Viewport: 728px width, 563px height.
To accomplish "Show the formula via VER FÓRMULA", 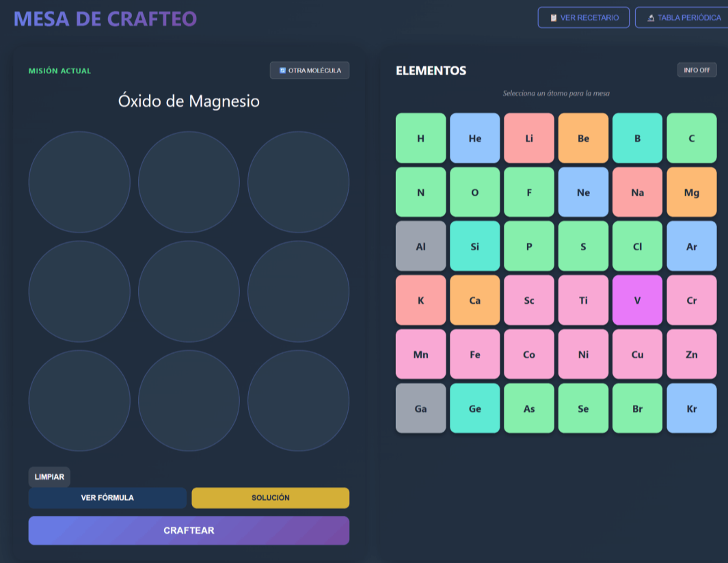I will pos(107,498).
